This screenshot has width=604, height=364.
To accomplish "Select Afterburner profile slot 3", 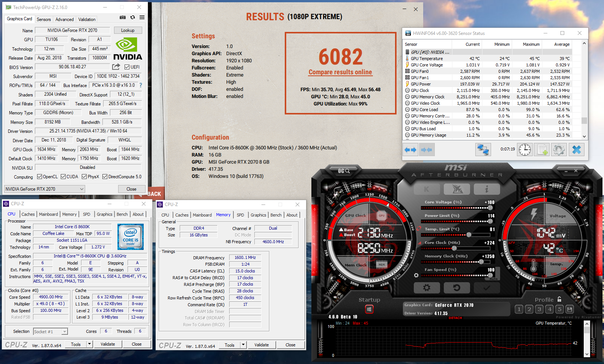I will [539, 309].
